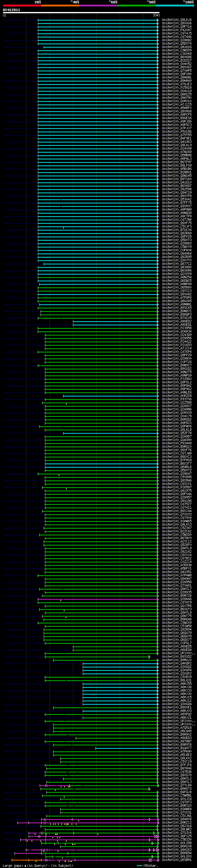Select label UniRef100_B6V686
197x868 pixels.
coord(176,57)
